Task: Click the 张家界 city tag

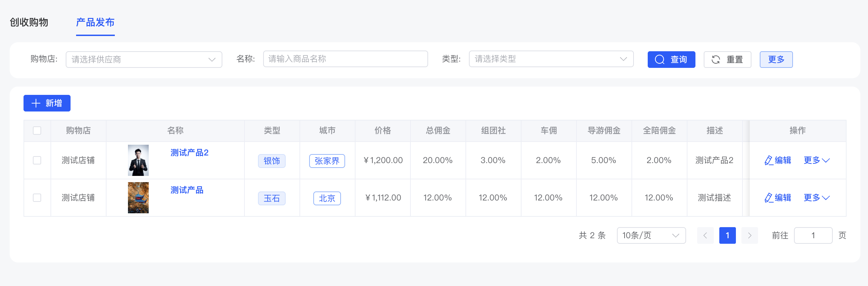Action: tap(327, 161)
